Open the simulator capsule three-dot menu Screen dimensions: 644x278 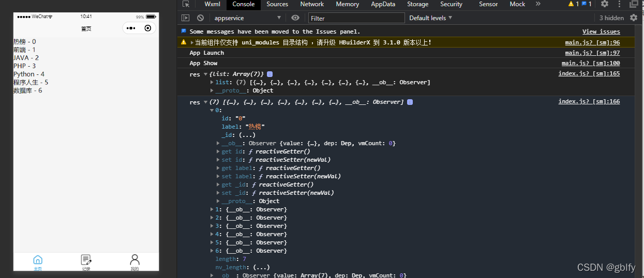[x=131, y=28]
